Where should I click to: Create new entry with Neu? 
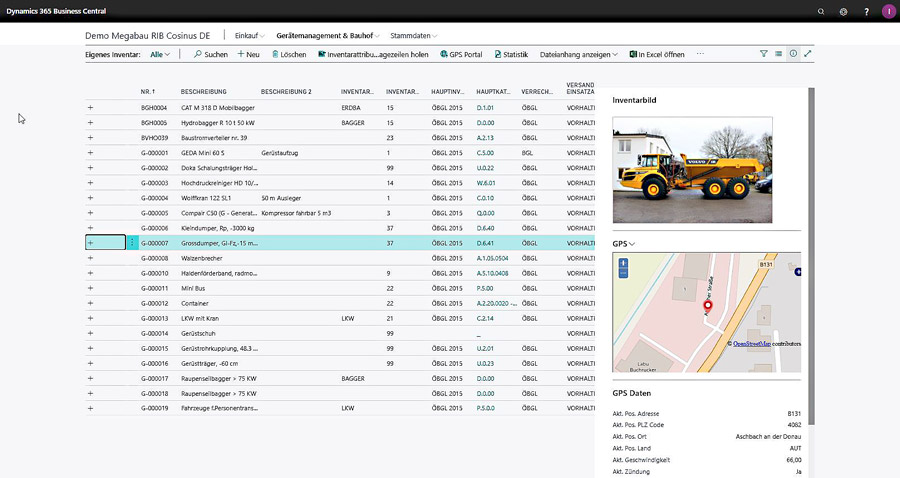click(x=249, y=55)
